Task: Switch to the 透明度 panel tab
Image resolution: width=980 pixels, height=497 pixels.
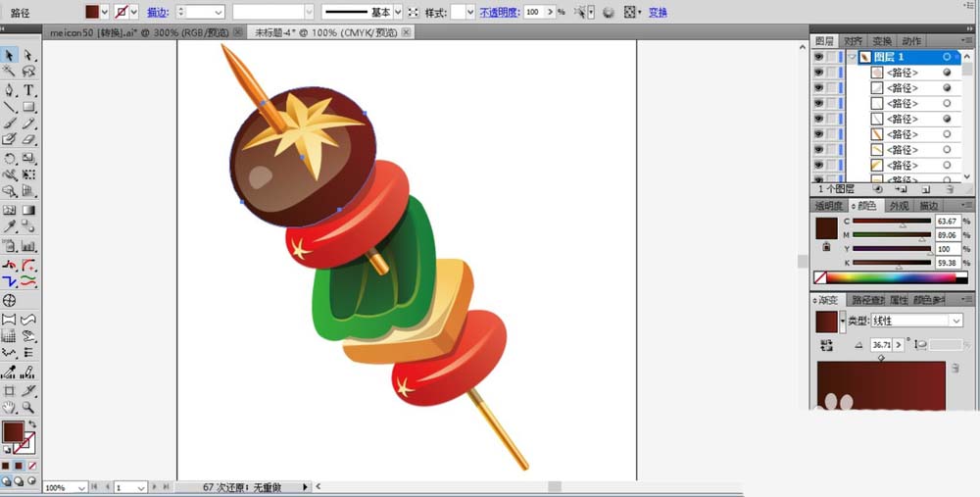Action: (829, 206)
